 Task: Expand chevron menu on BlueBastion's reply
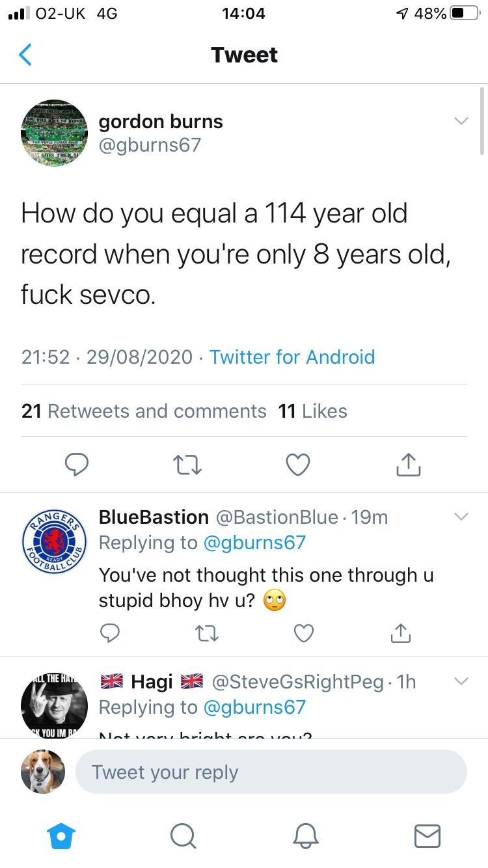coord(461,517)
